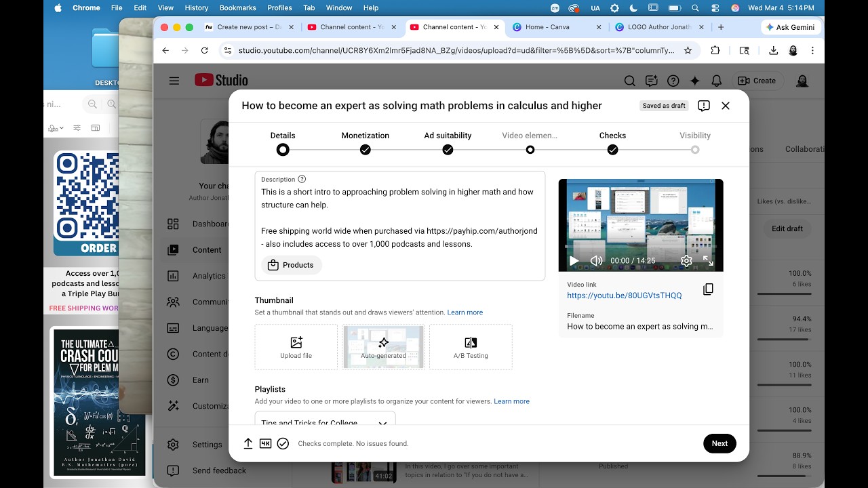Click the Products button in description
The image size is (868, 488).
[292, 265]
